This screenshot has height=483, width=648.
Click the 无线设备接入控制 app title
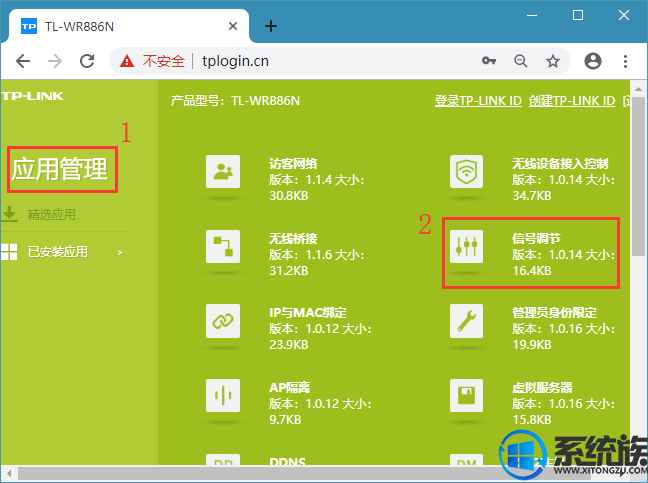click(560, 164)
